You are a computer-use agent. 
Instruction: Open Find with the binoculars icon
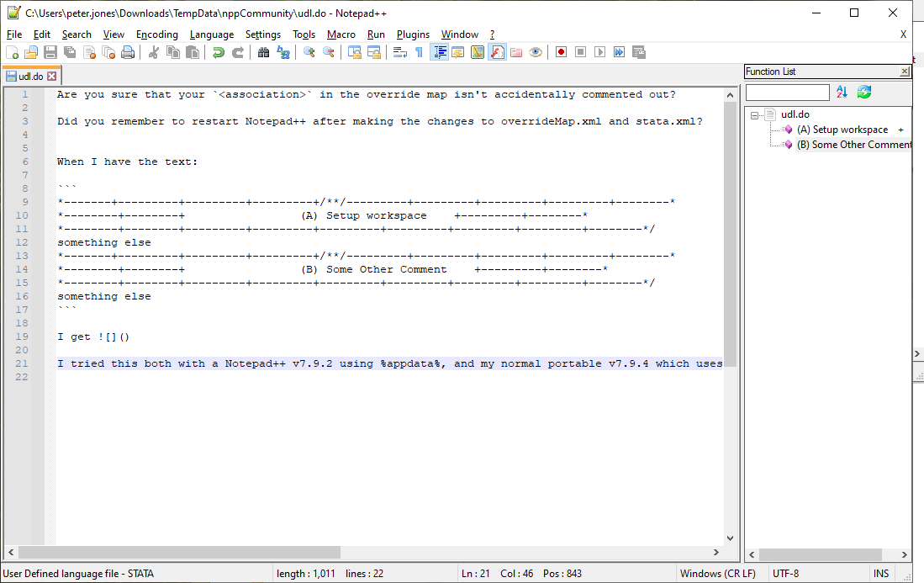[263, 52]
